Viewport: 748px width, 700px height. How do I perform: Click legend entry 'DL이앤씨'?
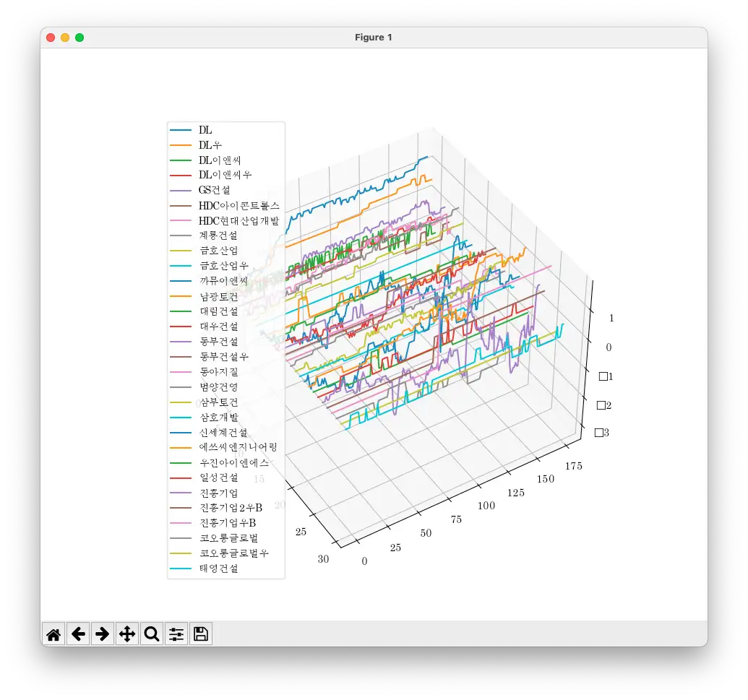[220, 160]
